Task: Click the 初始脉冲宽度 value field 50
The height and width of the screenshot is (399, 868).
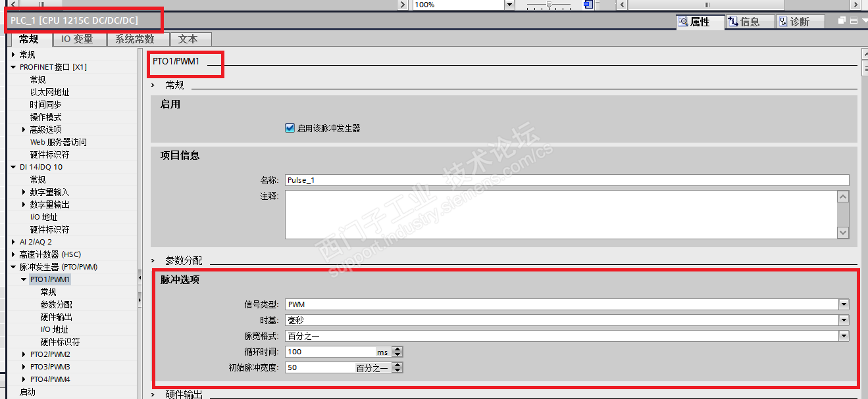Action: [x=320, y=367]
